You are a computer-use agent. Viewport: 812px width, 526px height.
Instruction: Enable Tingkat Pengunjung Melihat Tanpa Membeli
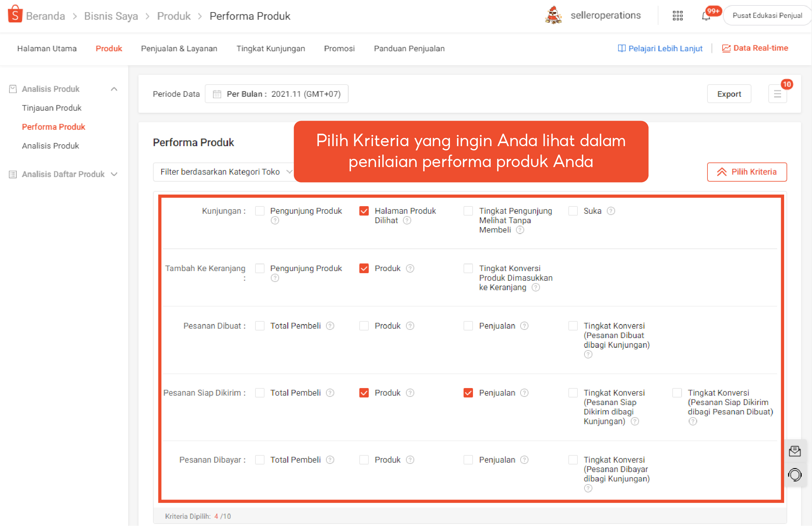pyautogui.click(x=468, y=211)
